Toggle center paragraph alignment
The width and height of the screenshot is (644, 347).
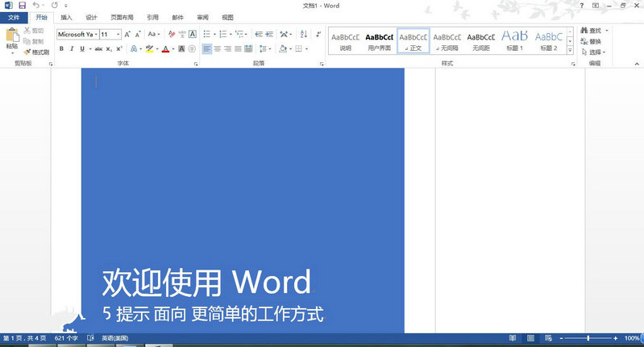coord(218,49)
